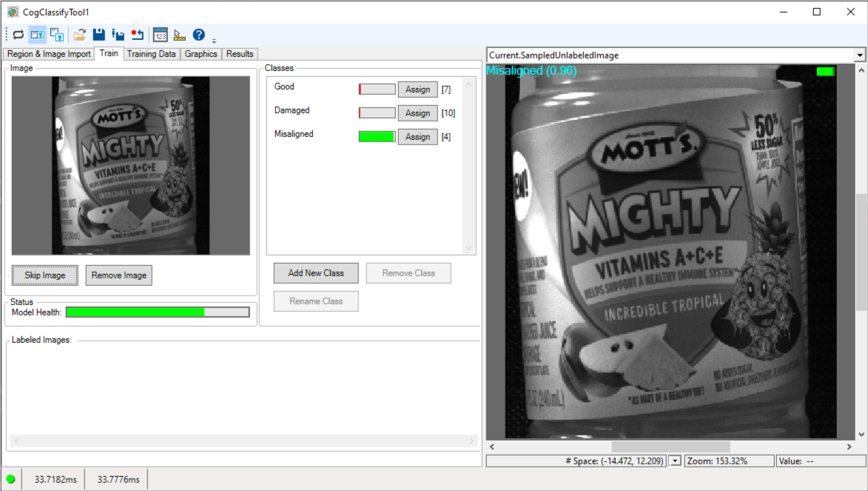Click the Run tool icon in toolbar
Screen dimensions: 868x491
click(18, 35)
